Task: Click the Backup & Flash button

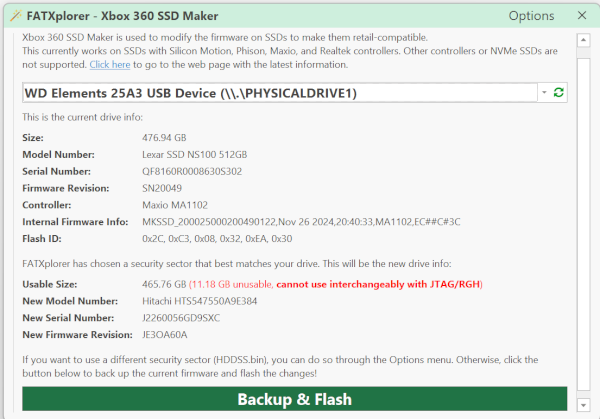Action: pyautogui.click(x=295, y=399)
